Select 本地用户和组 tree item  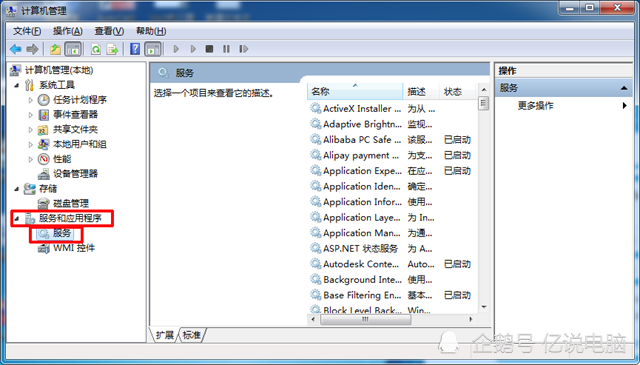80,144
